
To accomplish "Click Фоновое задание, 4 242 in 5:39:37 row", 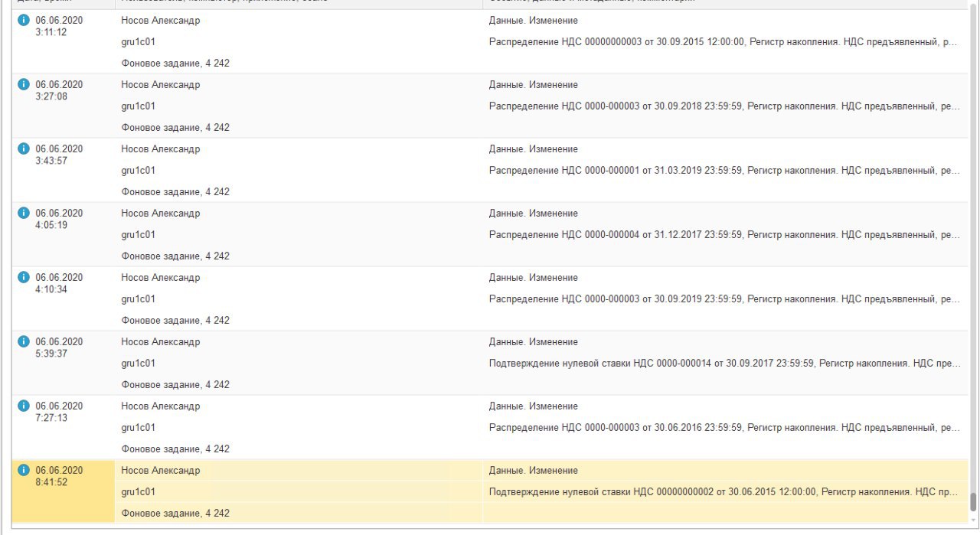I will 175,385.
